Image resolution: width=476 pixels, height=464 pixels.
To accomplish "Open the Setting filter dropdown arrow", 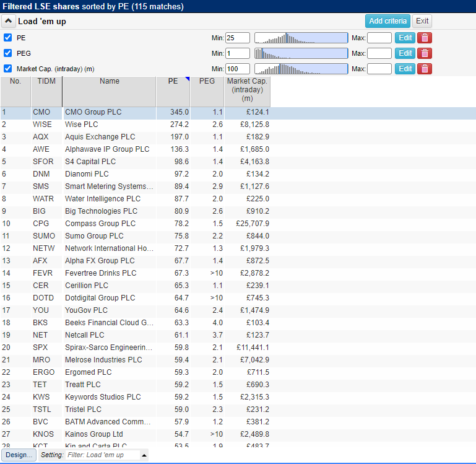I will pos(144,455).
